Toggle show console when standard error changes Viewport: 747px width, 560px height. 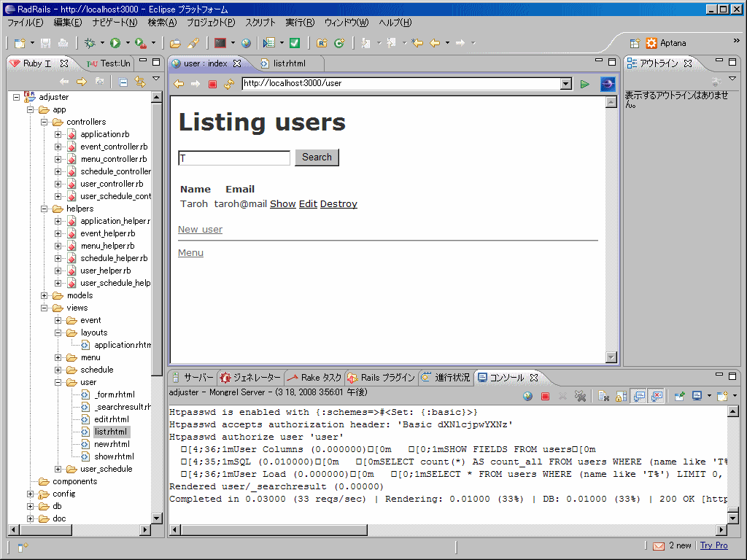pyautogui.click(x=657, y=396)
